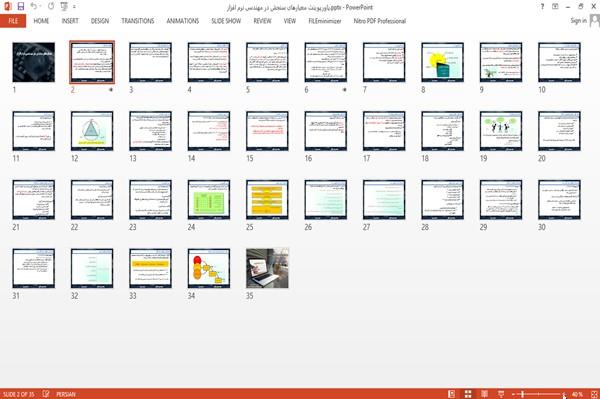Select the slide 27 thumbnail
This screenshot has width=600, height=399.
pos(384,200)
